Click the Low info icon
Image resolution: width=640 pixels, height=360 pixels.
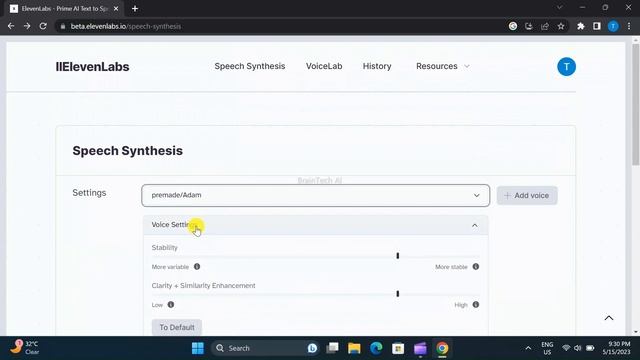(x=171, y=304)
